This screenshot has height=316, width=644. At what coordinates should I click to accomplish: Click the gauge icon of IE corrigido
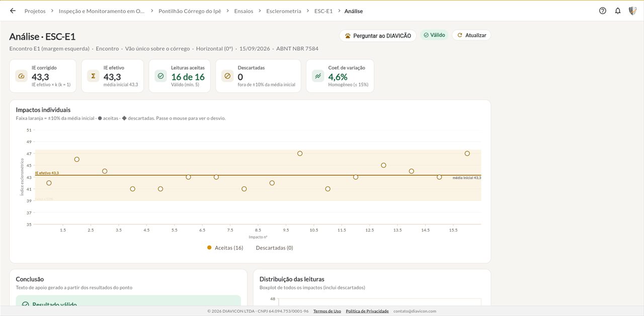[x=22, y=76]
